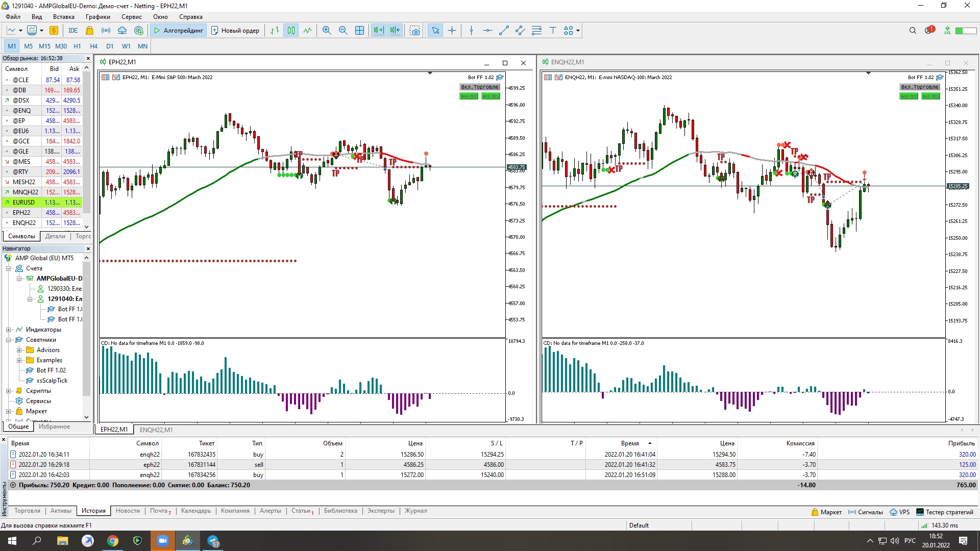Switch to the Торговля tab

click(x=27, y=511)
